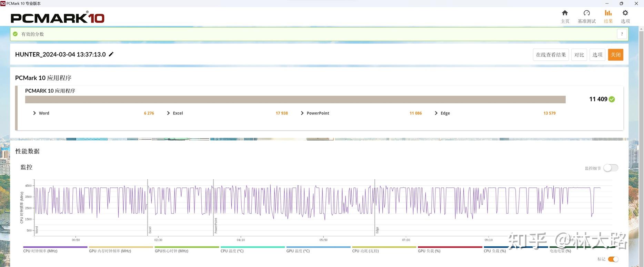
Task: Click the PowerPoint marker line on chart
Action: [213, 207]
